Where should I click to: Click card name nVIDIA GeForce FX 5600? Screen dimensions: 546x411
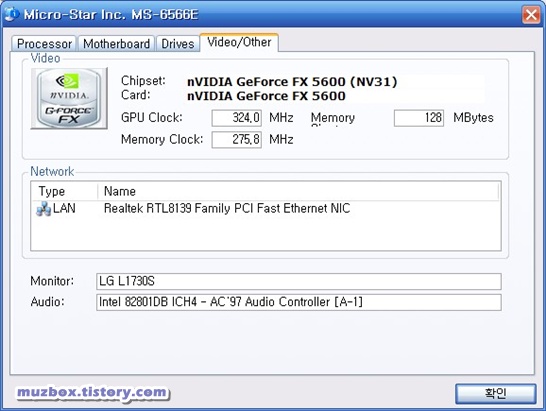(x=266, y=96)
